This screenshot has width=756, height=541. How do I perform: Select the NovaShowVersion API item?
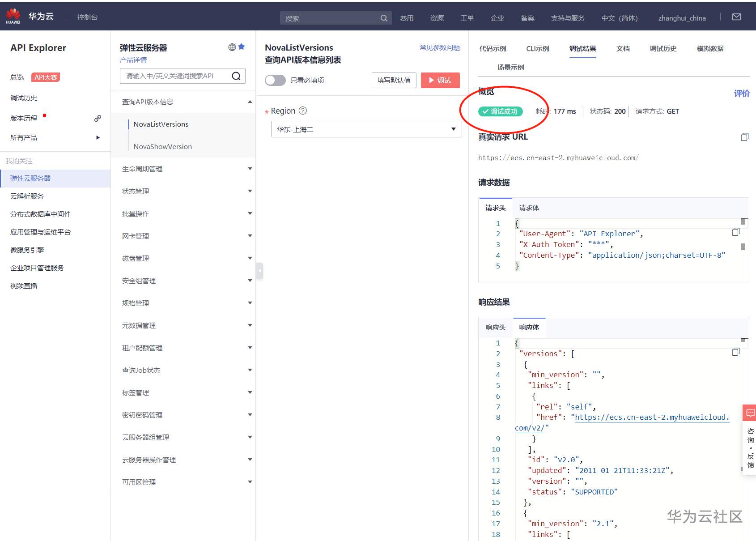[x=162, y=146]
